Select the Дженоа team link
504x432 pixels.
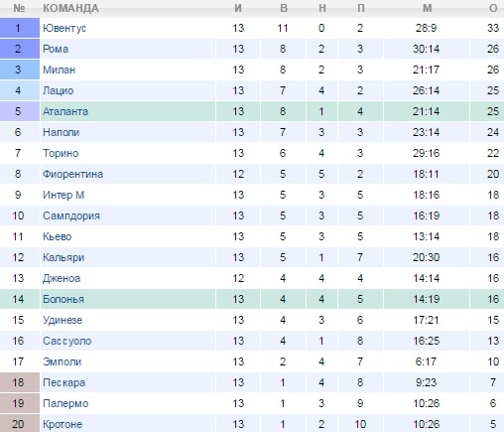[62, 278]
